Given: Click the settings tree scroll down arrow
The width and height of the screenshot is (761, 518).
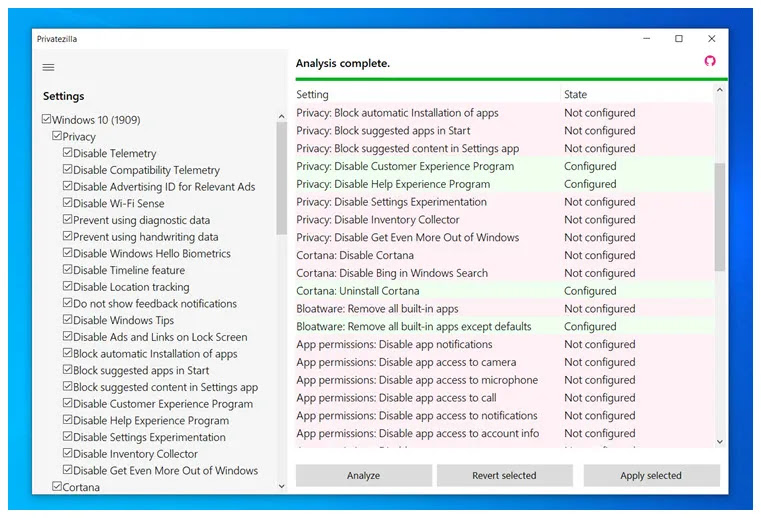Looking at the screenshot, I should pos(281,486).
